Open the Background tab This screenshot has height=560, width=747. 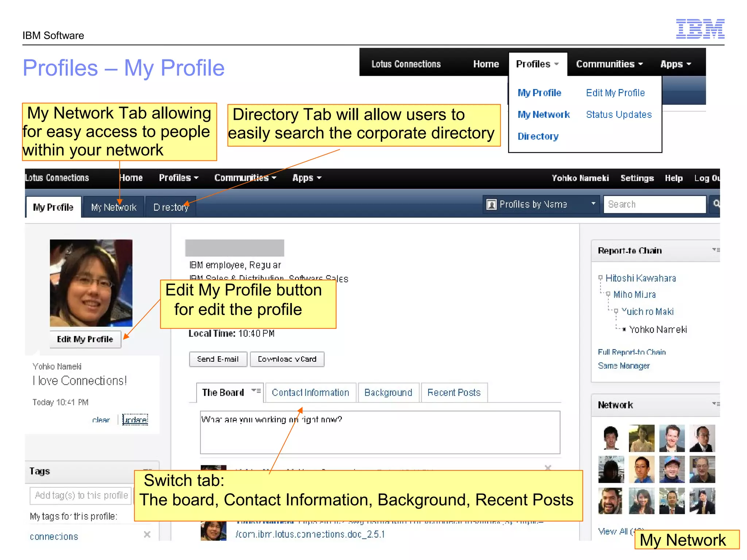[x=388, y=392]
